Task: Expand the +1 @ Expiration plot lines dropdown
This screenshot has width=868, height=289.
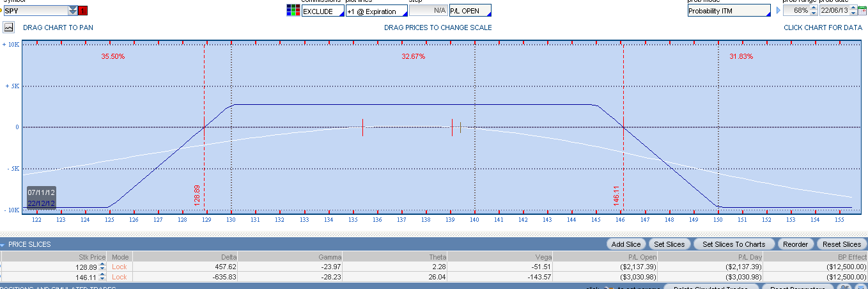Action: pos(376,11)
